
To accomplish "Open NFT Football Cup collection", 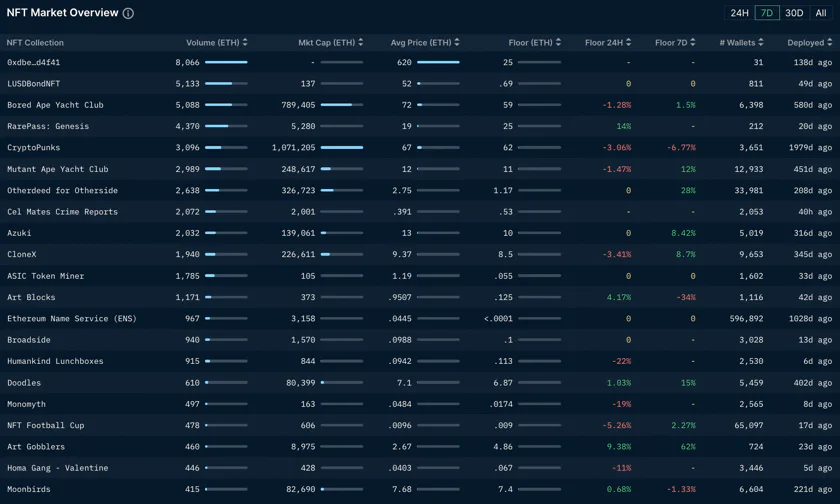I will point(46,425).
